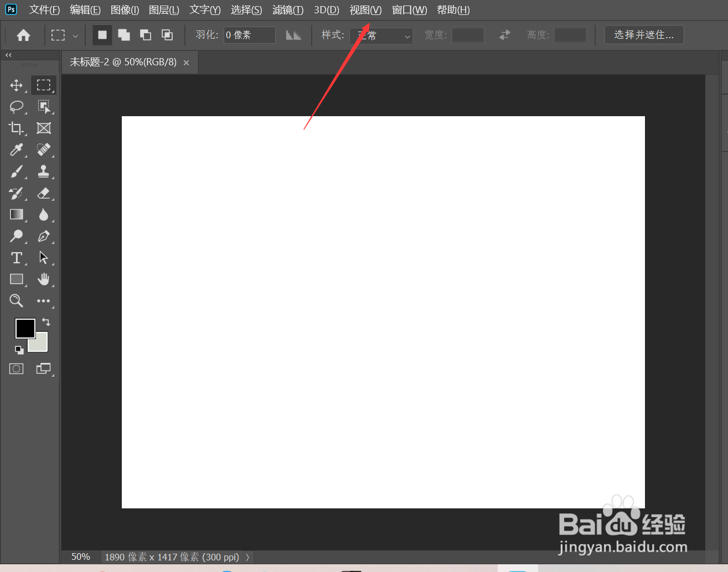Open the 窗口(W) menu
Viewport: 728px width, 572px height.
(409, 10)
